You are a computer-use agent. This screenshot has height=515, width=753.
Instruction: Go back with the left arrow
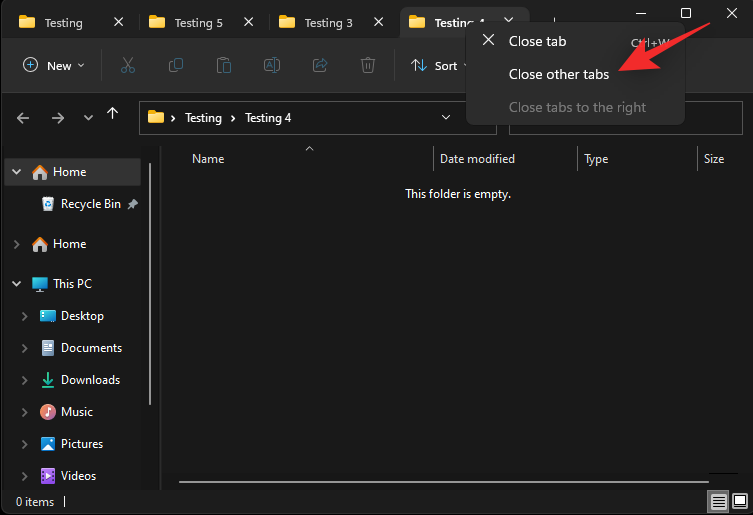[23, 118]
